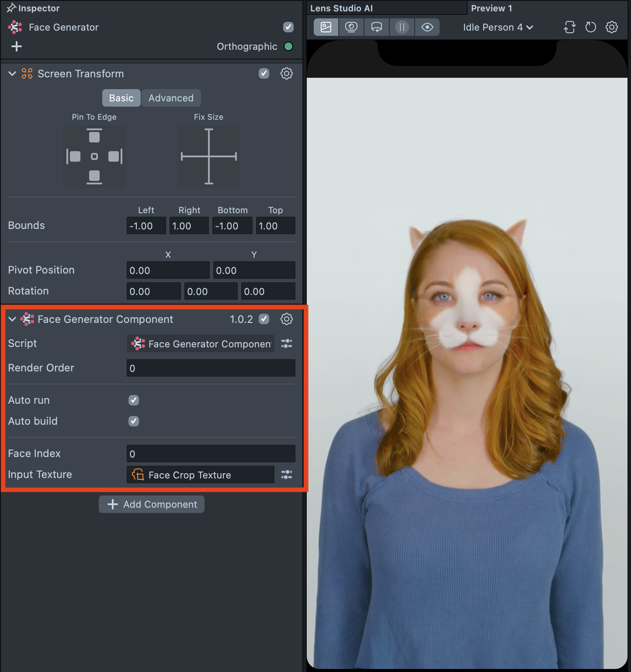The image size is (631, 672).
Task: Click the Render Order input field
Action: (211, 368)
